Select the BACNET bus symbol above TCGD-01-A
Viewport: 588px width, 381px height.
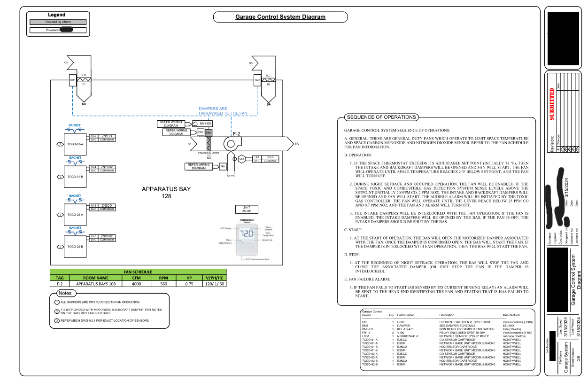pyautogui.click(x=75, y=130)
